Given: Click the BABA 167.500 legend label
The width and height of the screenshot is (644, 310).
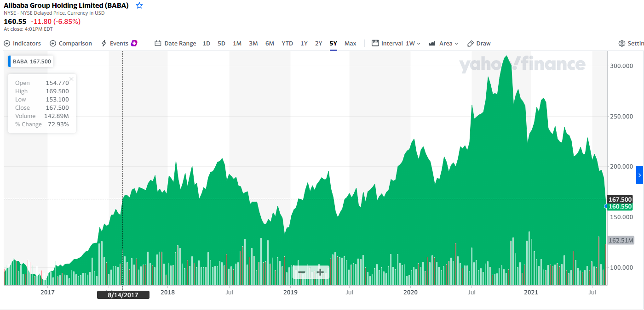Looking at the screenshot, I should click(31, 61).
